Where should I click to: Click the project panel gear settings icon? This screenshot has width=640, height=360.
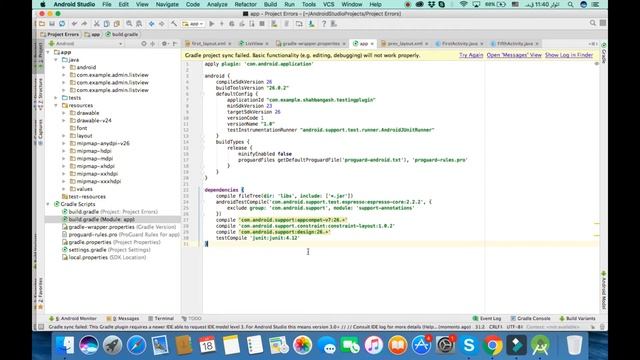point(164,44)
